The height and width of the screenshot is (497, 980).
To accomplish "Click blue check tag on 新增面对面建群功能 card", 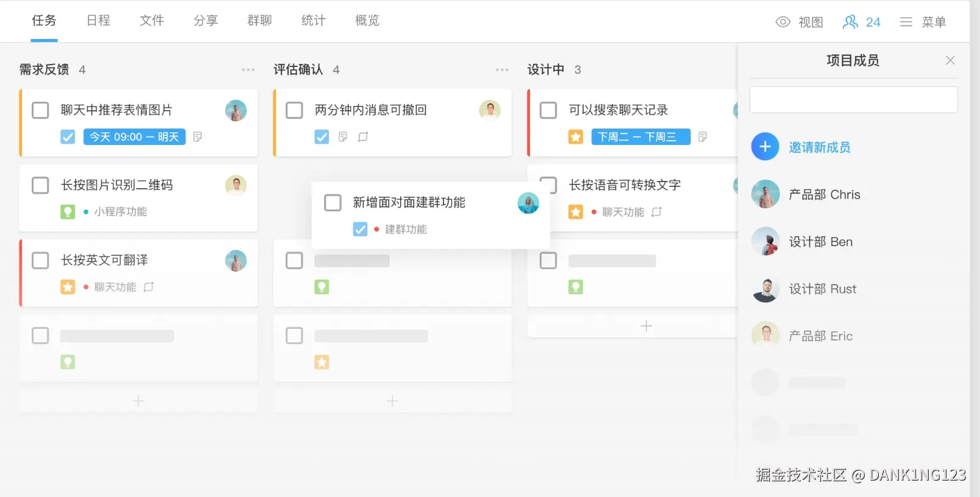I will [360, 230].
